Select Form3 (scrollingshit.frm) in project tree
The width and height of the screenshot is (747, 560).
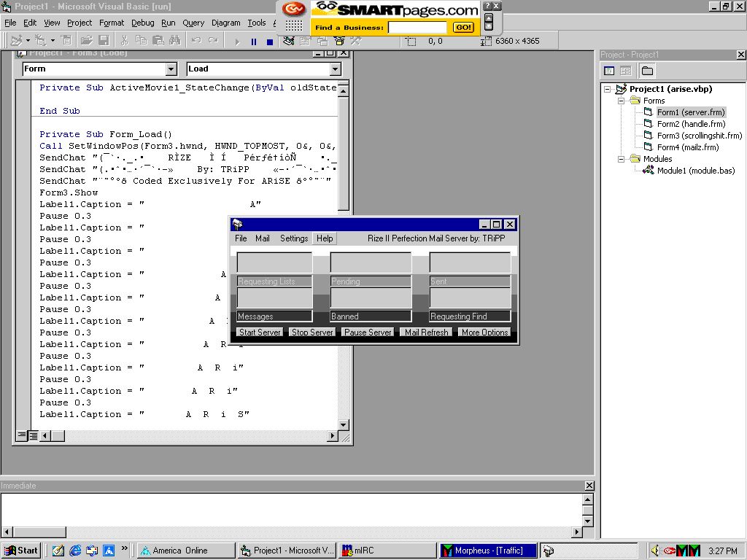pyautogui.click(x=699, y=136)
